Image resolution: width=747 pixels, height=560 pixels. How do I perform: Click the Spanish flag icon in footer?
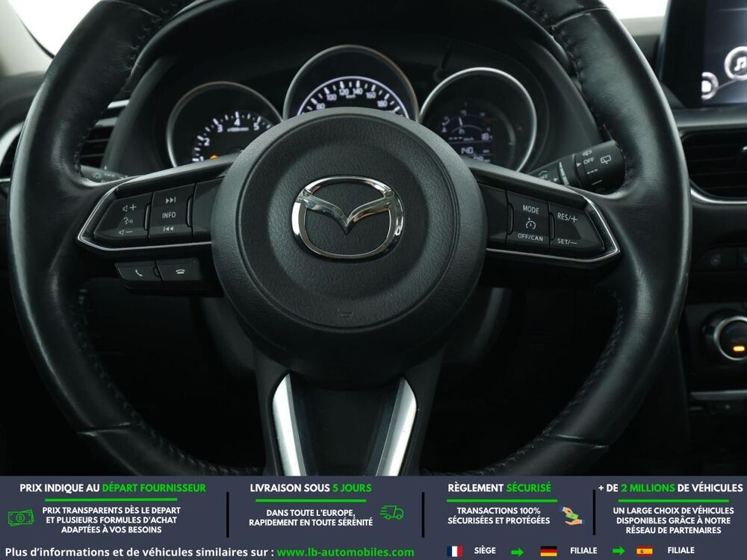pyautogui.click(x=645, y=551)
